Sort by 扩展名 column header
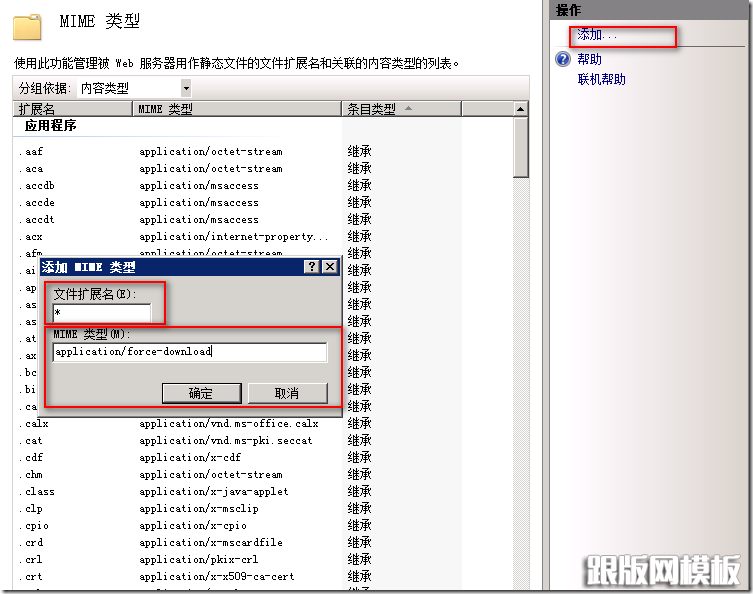Screen dimensions: 753x594 pyautogui.click(x=72, y=109)
